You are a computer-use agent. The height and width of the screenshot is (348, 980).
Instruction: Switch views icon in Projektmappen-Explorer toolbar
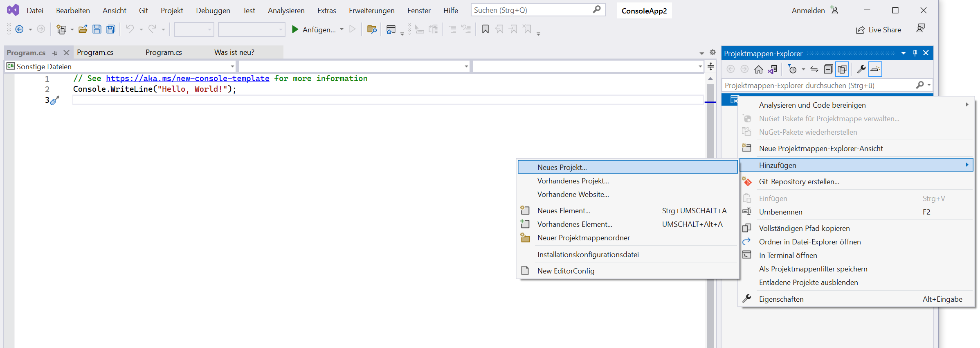tap(773, 69)
